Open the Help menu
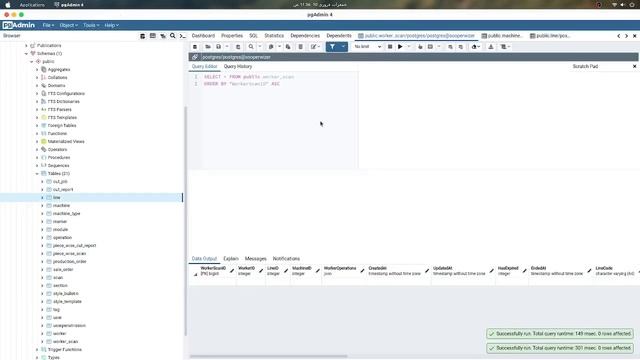Screen dimensions: 640x360 click(111, 25)
